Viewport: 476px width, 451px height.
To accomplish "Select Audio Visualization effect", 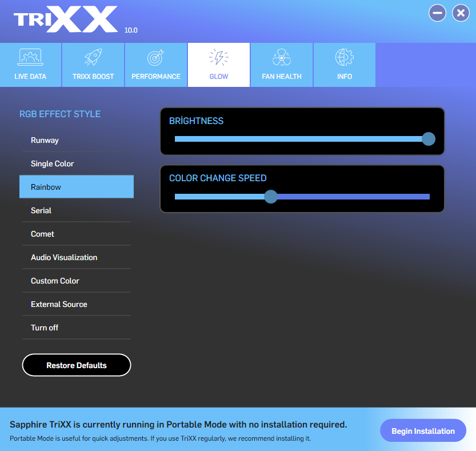I will coord(77,257).
